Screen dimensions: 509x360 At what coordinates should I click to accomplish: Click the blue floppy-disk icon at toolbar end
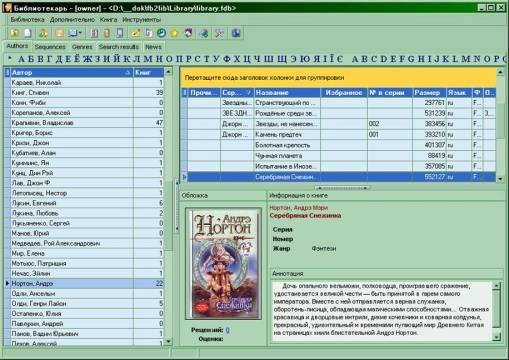236,33
